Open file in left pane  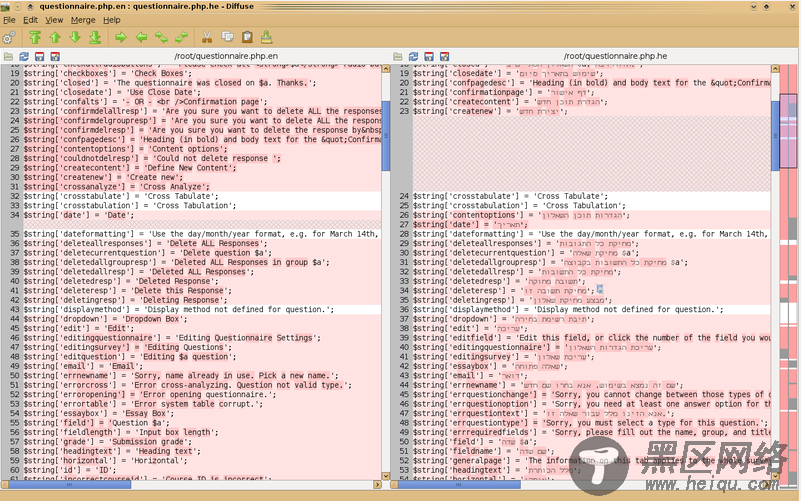pos(8,56)
